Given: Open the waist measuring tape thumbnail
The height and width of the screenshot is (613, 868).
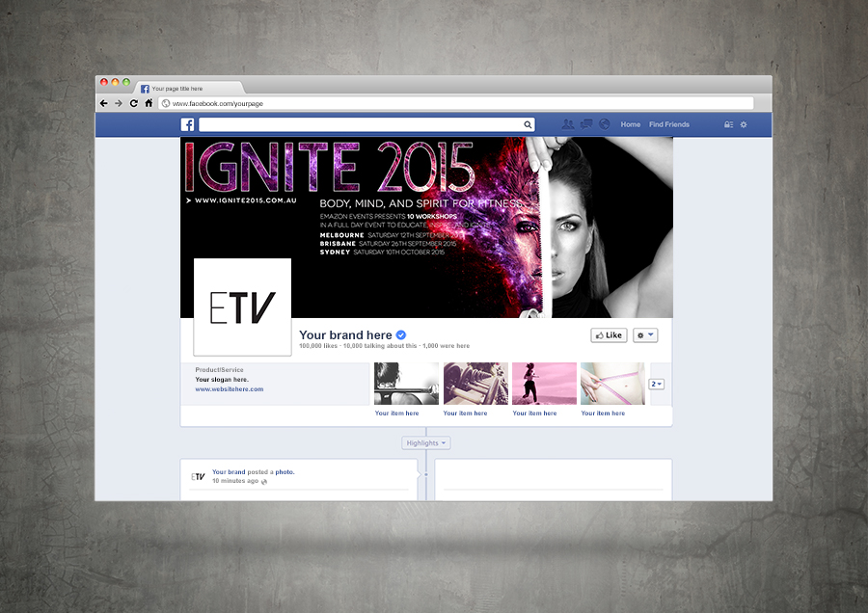Looking at the screenshot, I should click(x=612, y=384).
